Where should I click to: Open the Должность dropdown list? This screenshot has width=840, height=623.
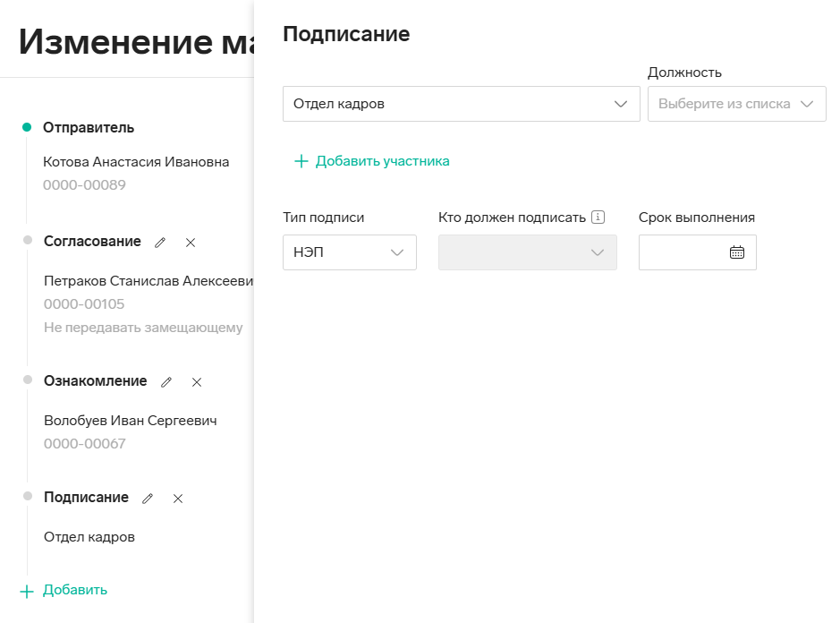click(x=736, y=104)
